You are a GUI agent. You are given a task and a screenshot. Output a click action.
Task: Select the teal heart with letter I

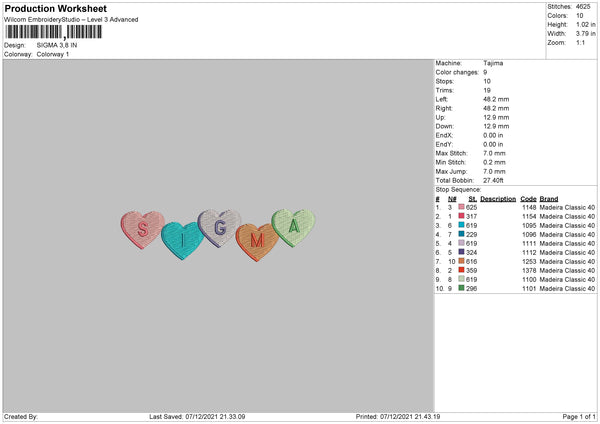point(183,240)
